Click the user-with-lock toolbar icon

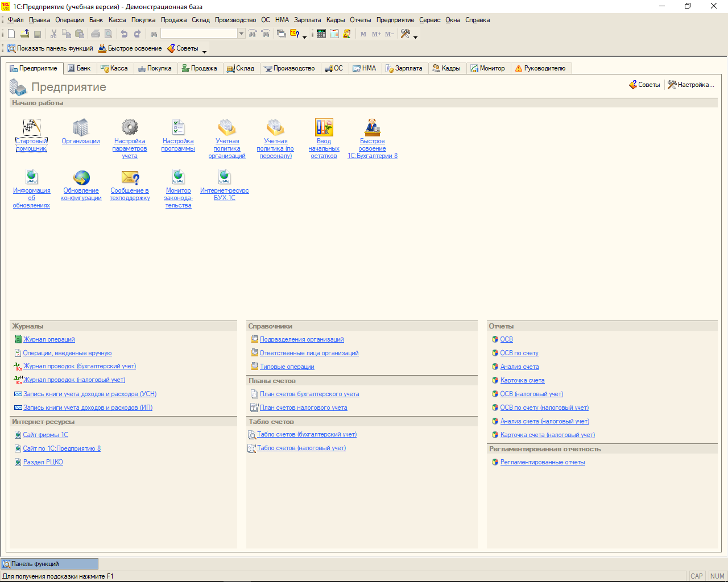pyautogui.click(x=347, y=34)
